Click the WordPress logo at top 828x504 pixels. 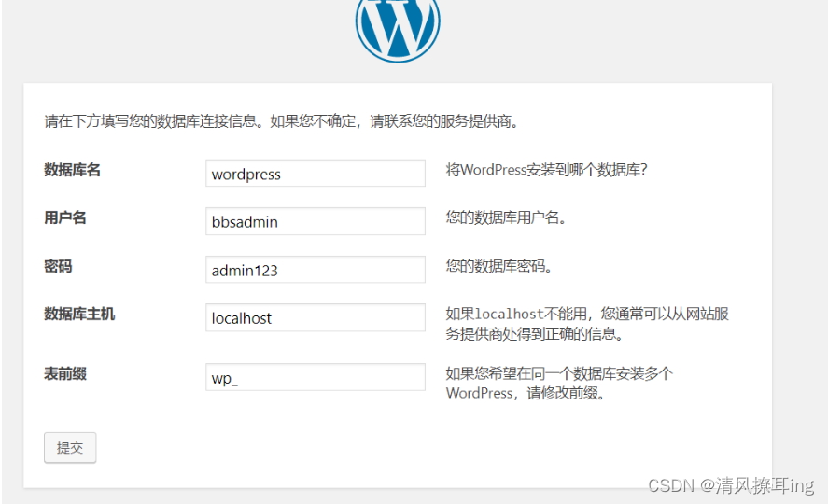pos(398,29)
